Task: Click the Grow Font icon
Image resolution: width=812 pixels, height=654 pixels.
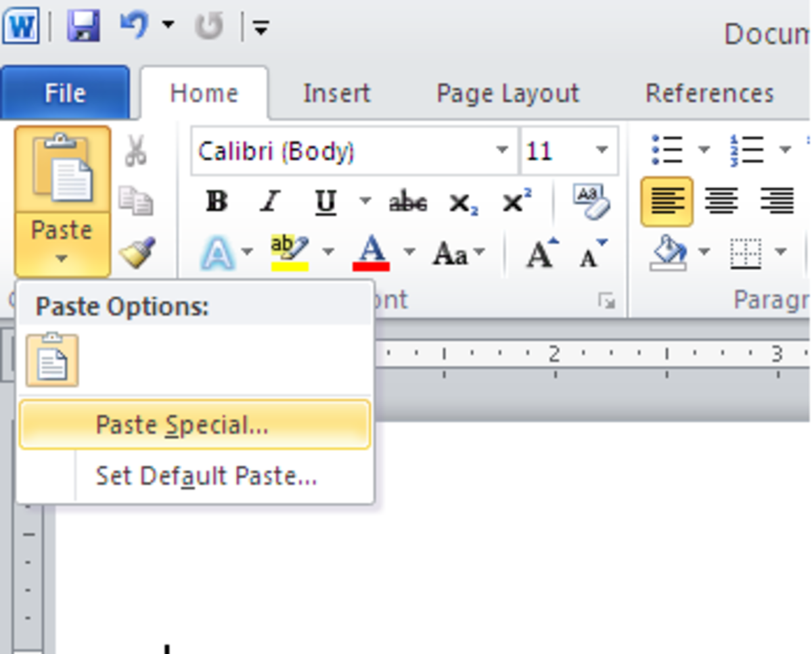Action: (542, 254)
